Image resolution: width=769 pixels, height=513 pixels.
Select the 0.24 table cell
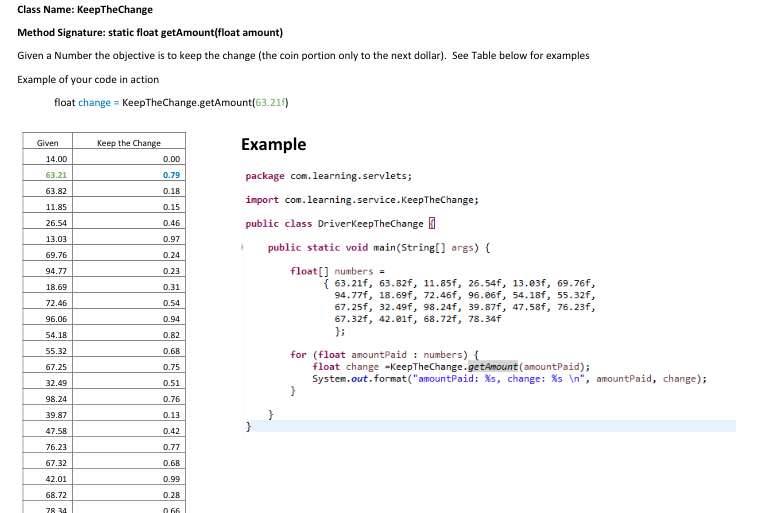pyautogui.click(x=129, y=255)
